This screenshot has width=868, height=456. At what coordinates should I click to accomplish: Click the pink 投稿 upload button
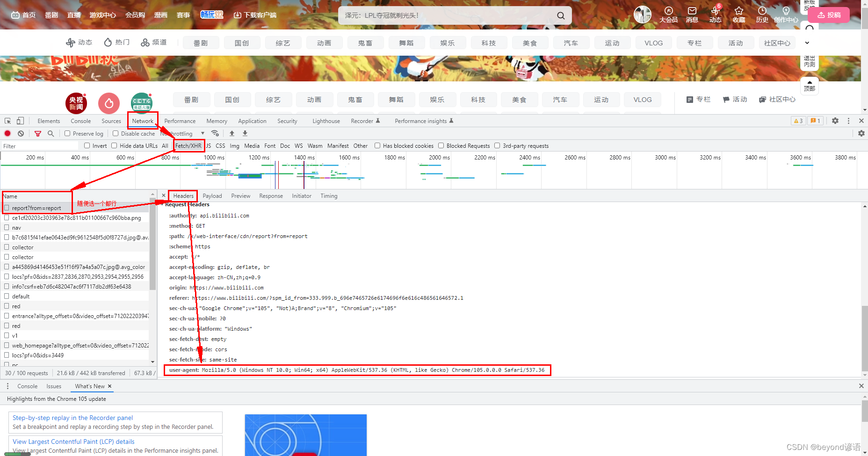pyautogui.click(x=829, y=15)
